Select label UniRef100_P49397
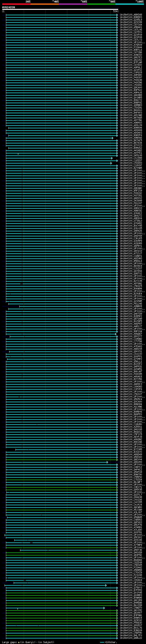 click(131, 77)
